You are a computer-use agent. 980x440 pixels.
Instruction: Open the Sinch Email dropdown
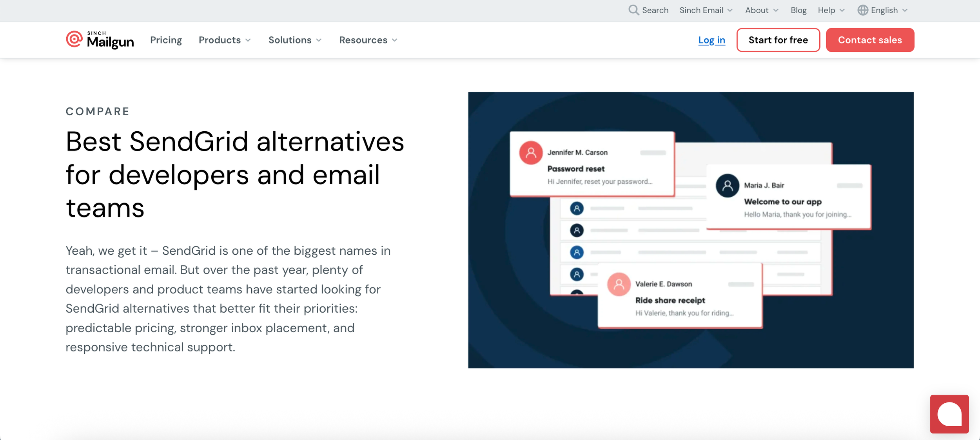(706, 10)
